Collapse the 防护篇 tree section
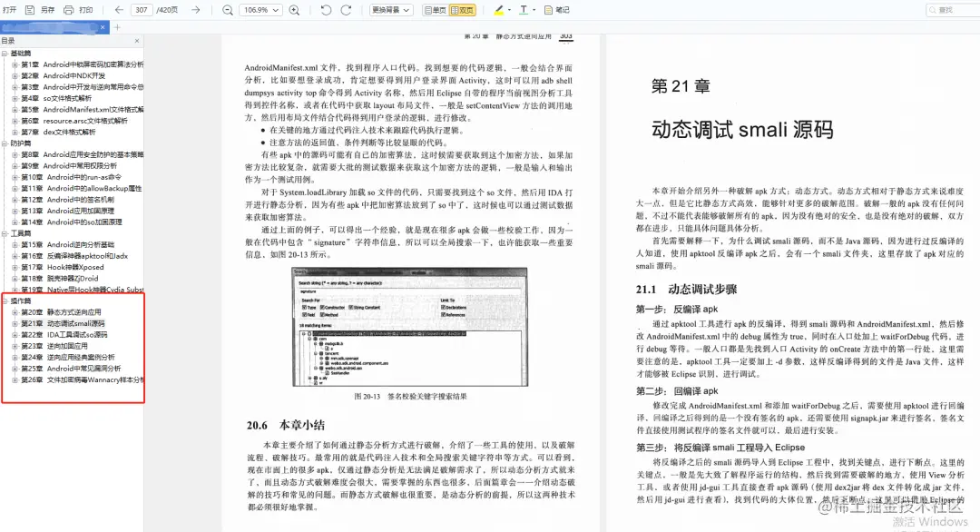Viewport: 980px width, 532px height. (x=5, y=143)
